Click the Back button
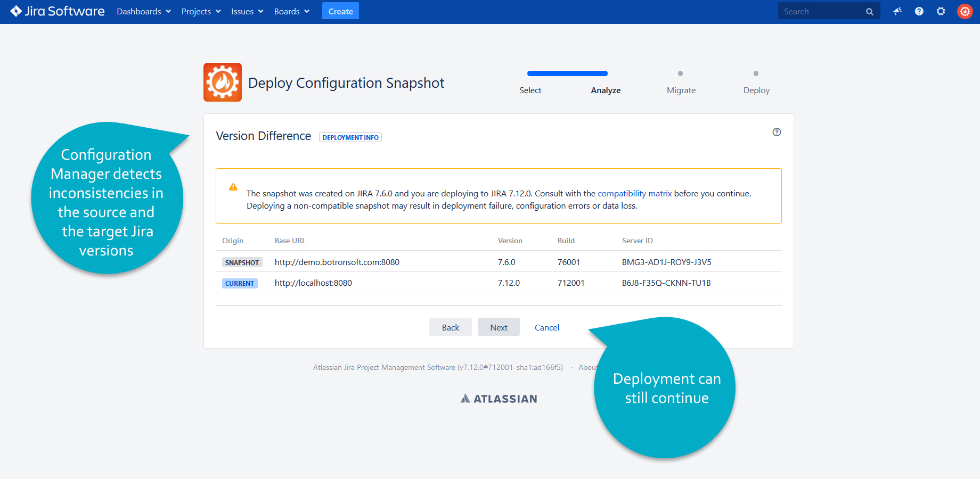The image size is (980, 479). click(x=451, y=327)
